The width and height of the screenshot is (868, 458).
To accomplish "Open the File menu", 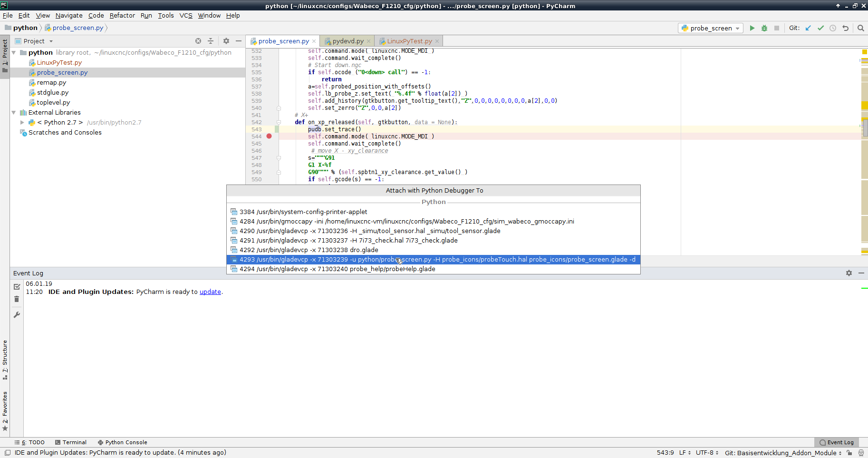I will [8, 15].
